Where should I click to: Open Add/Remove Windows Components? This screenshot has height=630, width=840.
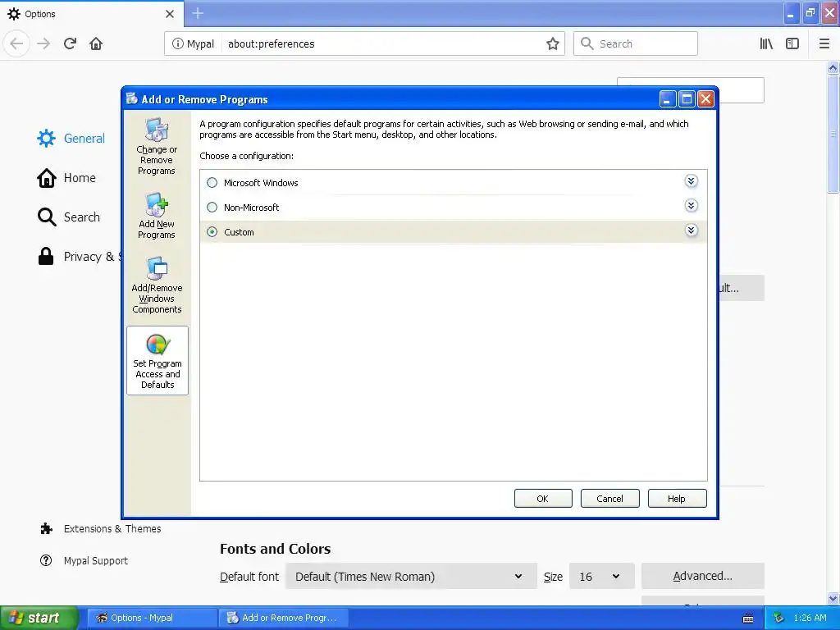tap(157, 285)
